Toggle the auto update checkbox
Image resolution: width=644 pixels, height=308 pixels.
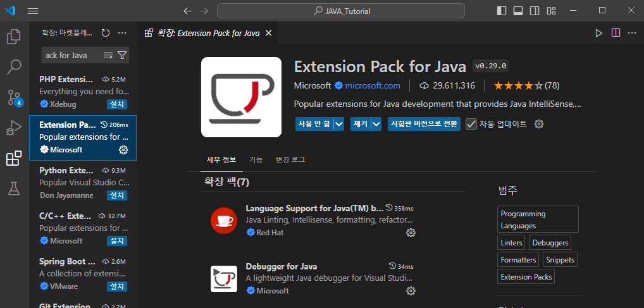click(471, 124)
